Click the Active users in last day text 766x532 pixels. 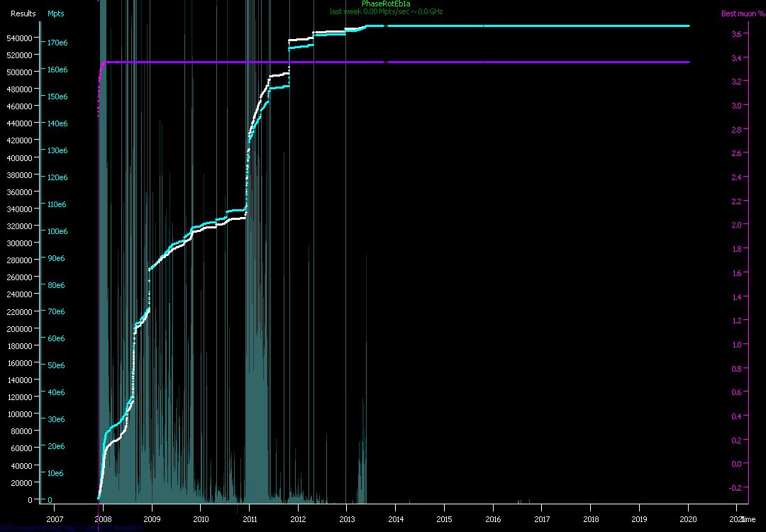pyautogui.click(x=71, y=528)
